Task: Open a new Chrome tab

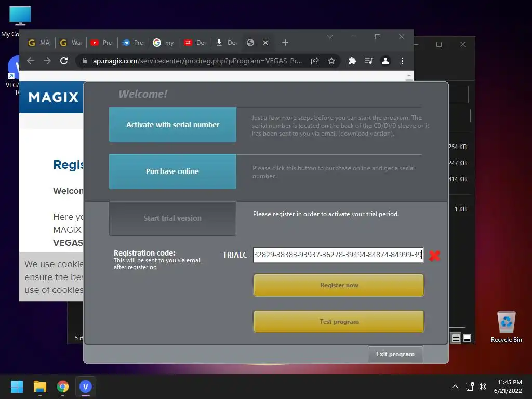Action: point(285,43)
